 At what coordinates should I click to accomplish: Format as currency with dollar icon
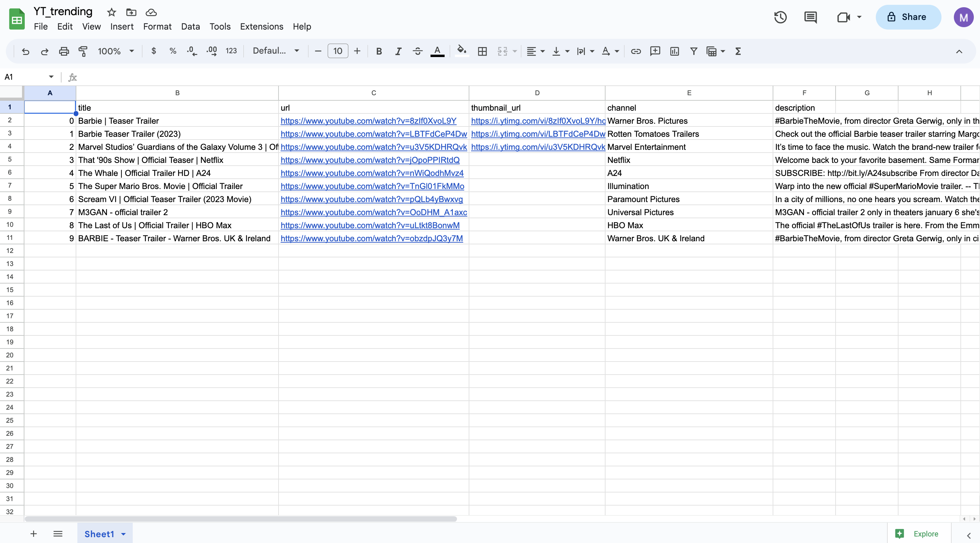(x=154, y=51)
